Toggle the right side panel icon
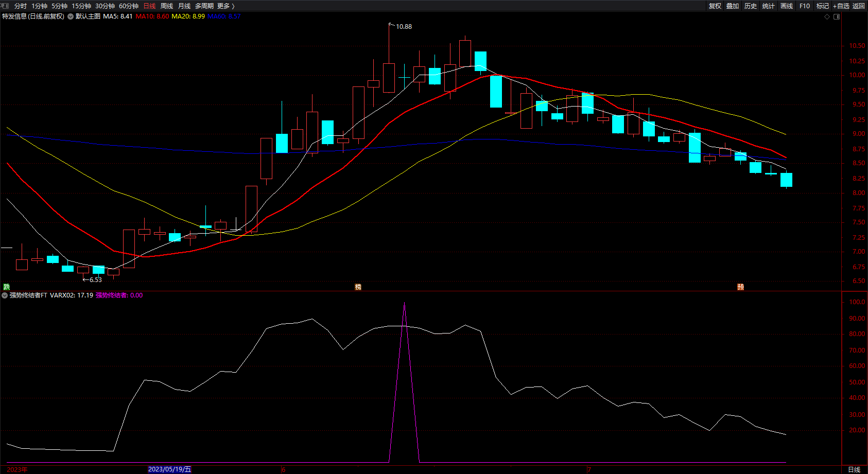Screen dimensions: 868x474 point(837,16)
